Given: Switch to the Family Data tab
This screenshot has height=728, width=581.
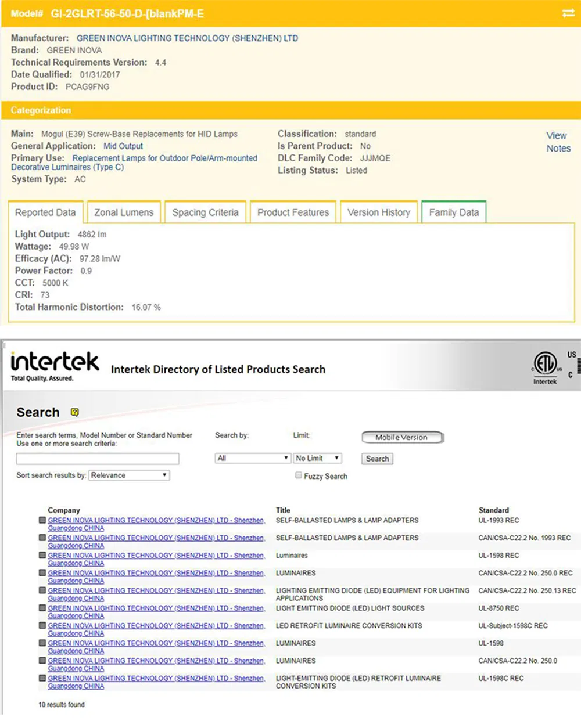Looking at the screenshot, I should [454, 212].
